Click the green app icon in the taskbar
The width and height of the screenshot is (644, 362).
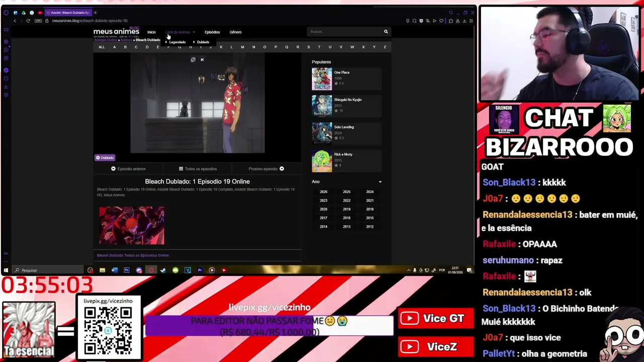tap(175, 270)
